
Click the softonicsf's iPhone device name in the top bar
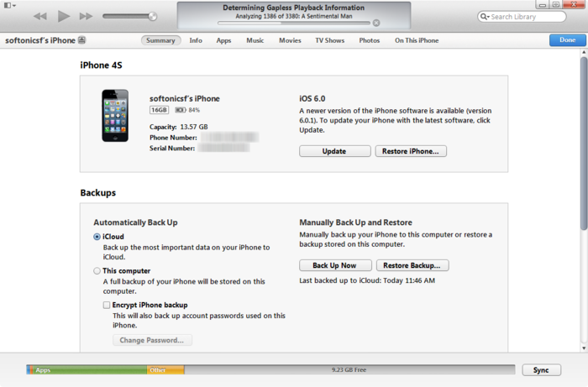(x=40, y=40)
